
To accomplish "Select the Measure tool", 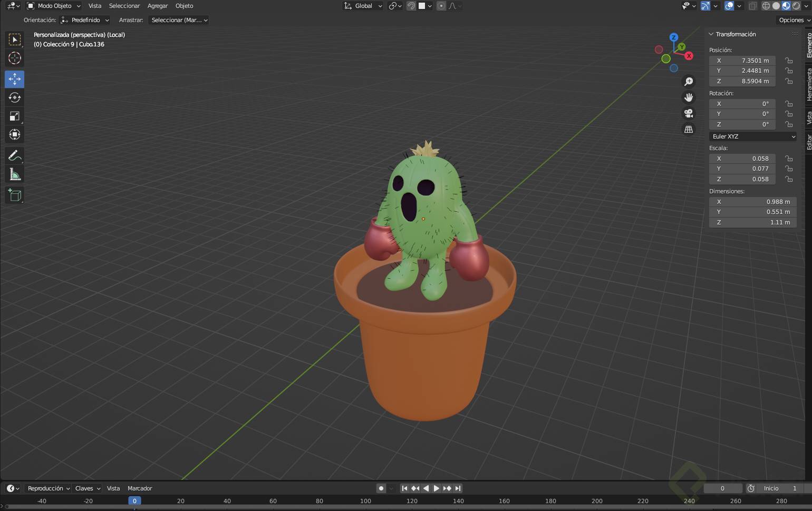I will 14,174.
